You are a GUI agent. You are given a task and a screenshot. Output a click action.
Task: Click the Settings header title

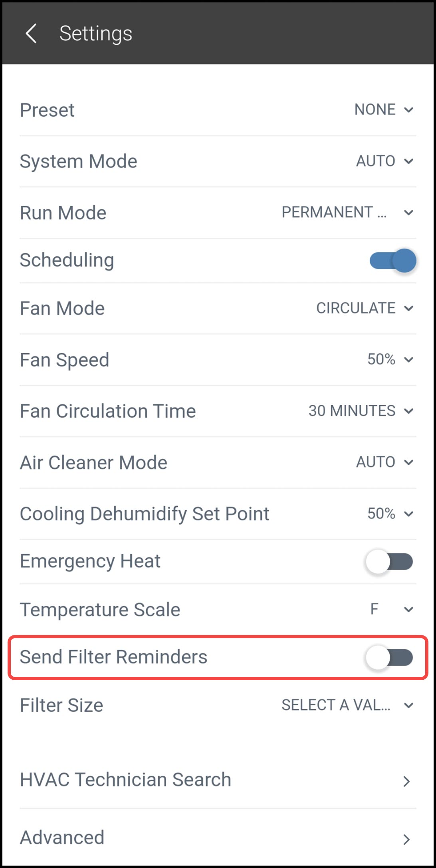pyautogui.click(x=96, y=34)
